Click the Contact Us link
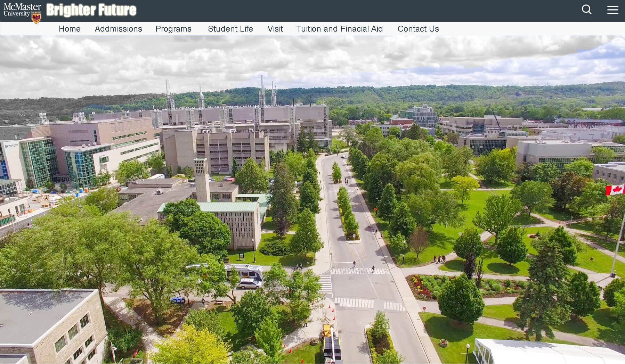This screenshot has height=364, width=625. coord(418,29)
